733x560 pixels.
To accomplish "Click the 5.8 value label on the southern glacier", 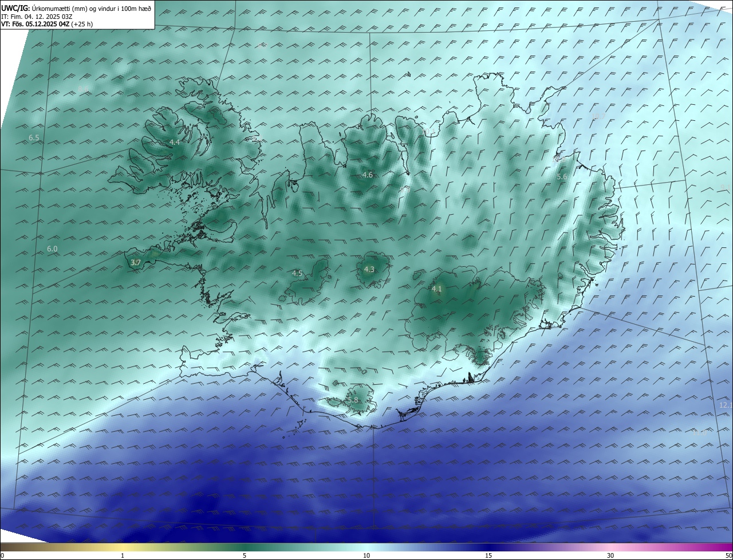I will point(353,400).
